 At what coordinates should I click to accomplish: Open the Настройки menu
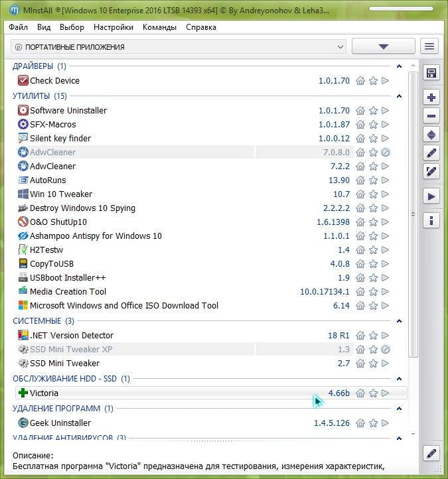click(113, 27)
